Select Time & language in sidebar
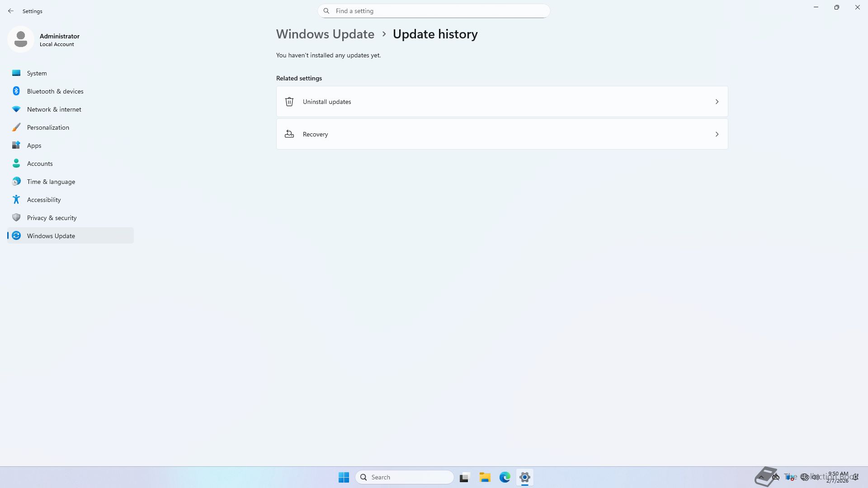This screenshot has height=488, width=868. click(x=51, y=182)
